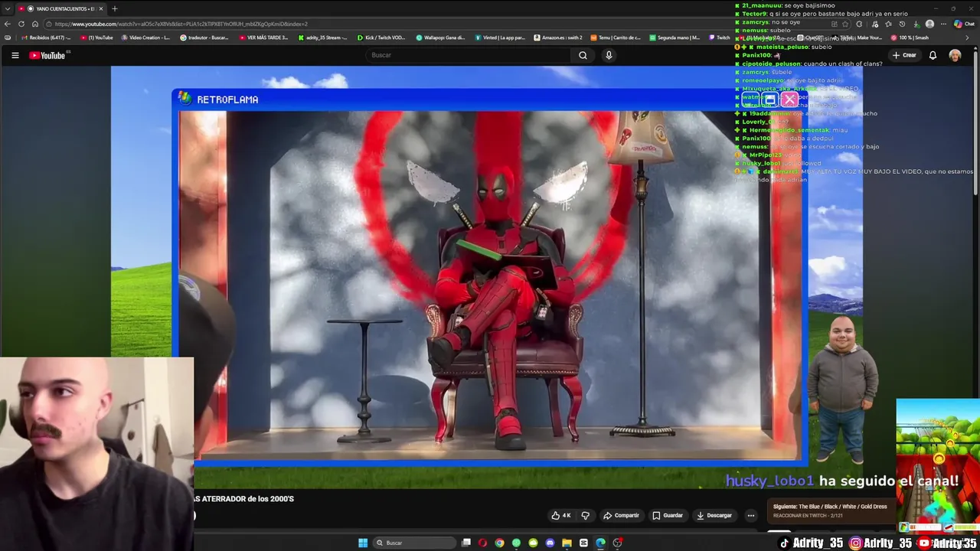Click the magnifier search button on YouTube

tap(583, 55)
